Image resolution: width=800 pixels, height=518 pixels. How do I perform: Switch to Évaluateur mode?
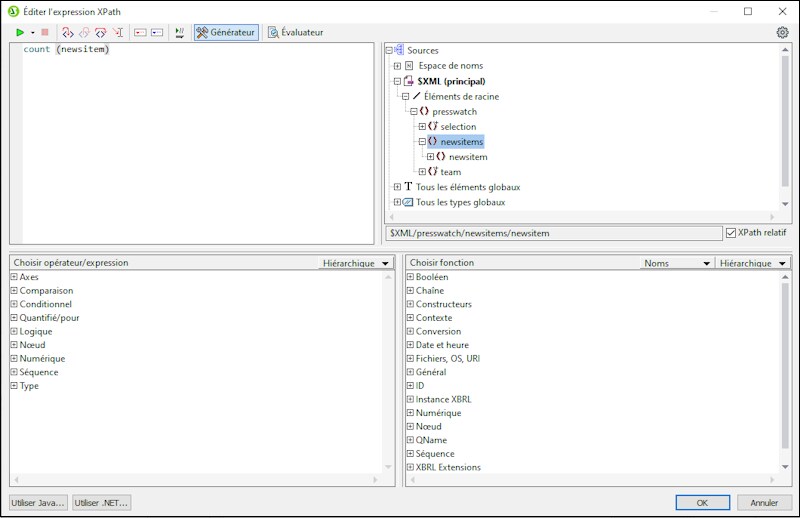click(296, 32)
